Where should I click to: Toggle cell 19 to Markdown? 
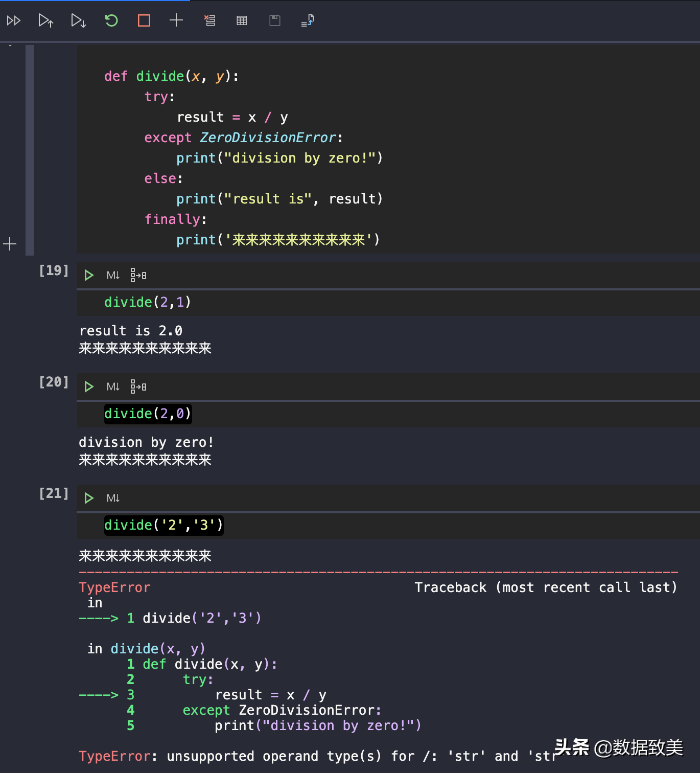point(113,276)
